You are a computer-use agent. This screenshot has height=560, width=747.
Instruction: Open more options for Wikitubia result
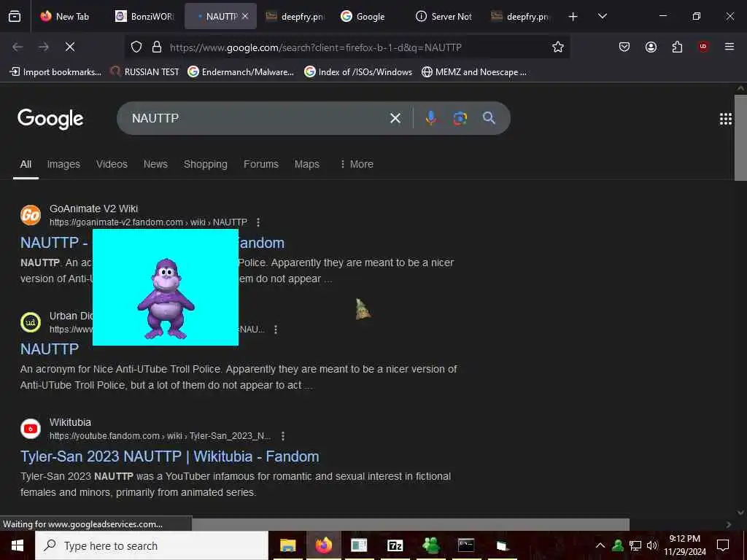tap(283, 436)
